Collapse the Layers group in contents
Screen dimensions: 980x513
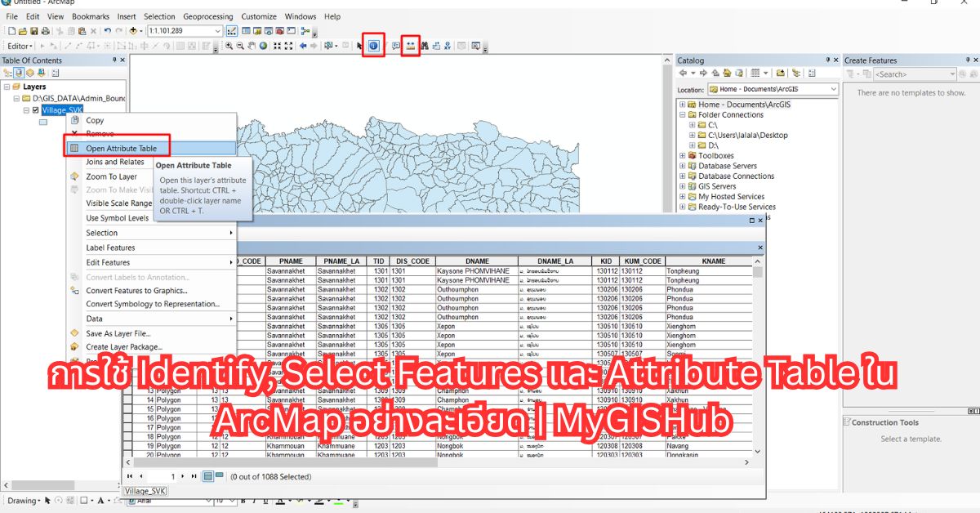[x=7, y=87]
